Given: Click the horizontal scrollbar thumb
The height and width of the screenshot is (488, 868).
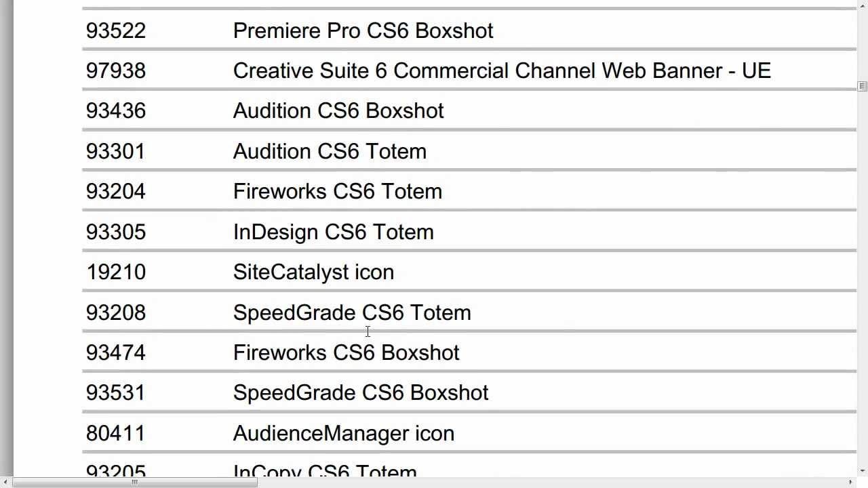Looking at the screenshot, I should [x=134, y=482].
